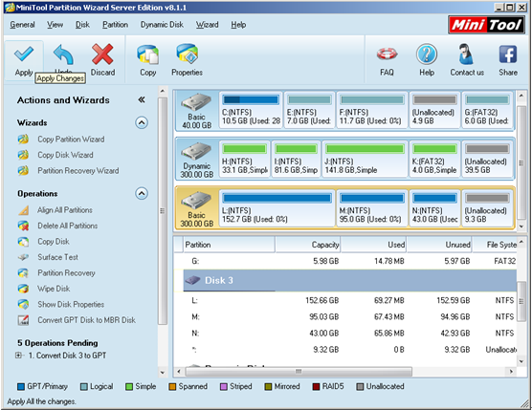This screenshot has width=532, height=410.
Task: Select I:(NTFS) 81.6 GB simple volume
Action: click(x=296, y=160)
